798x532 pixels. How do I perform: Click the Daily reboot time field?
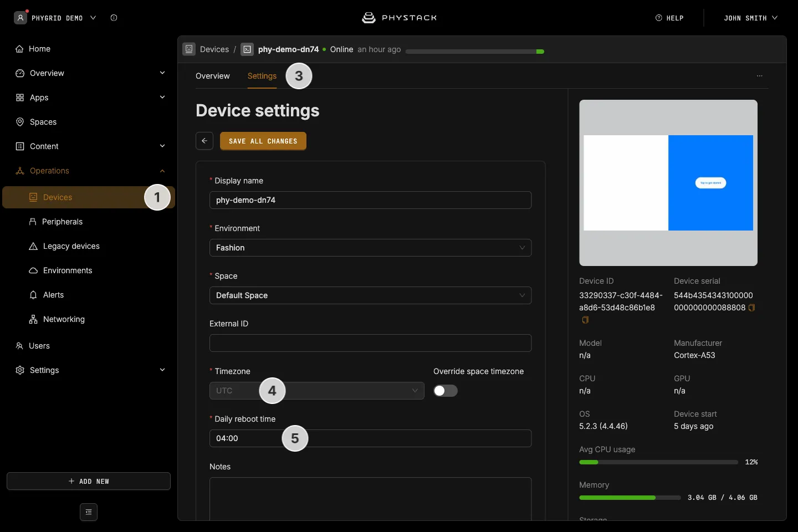(x=370, y=438)
